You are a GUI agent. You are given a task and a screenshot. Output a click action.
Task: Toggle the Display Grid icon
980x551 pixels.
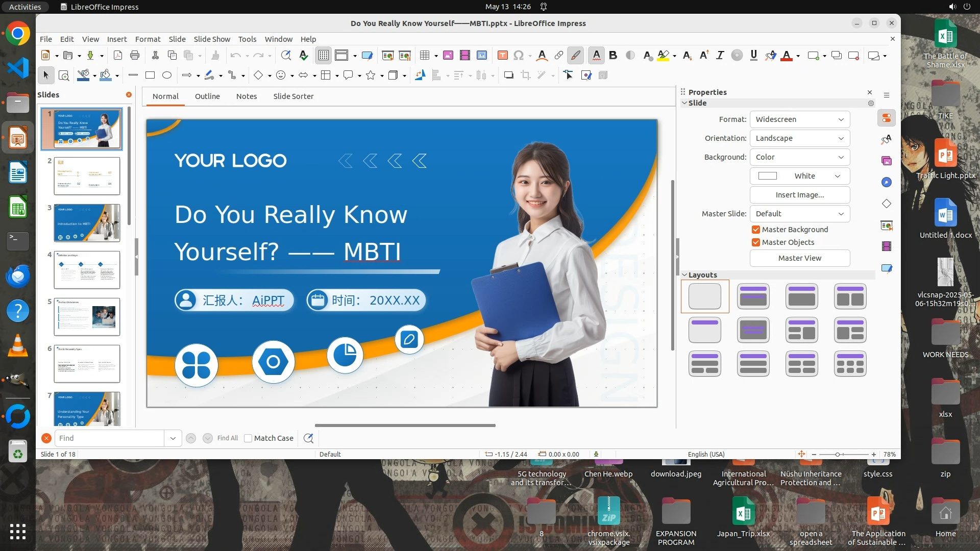point(324,56)
